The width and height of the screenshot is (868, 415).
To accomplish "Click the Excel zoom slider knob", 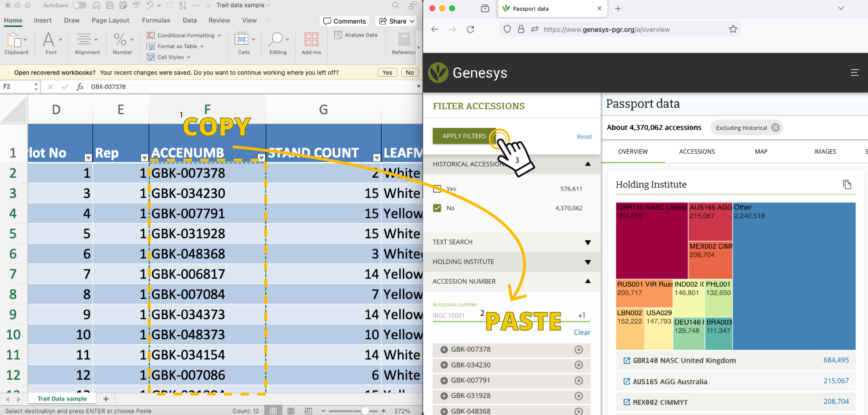I will point(365,411).
